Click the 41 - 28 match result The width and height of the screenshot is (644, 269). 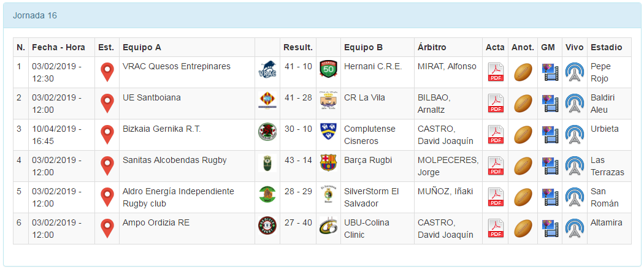[297, 97]
